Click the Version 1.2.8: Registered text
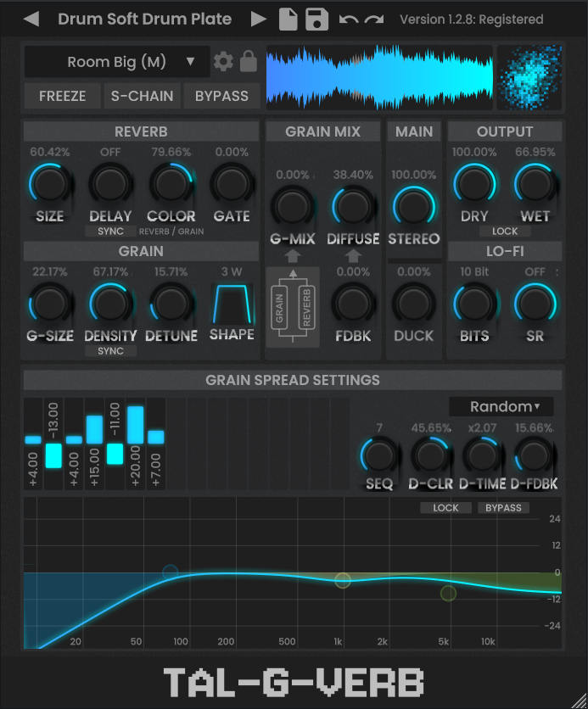Image resolution: width=588 pixels, height=709 pixels. (471, 20)
